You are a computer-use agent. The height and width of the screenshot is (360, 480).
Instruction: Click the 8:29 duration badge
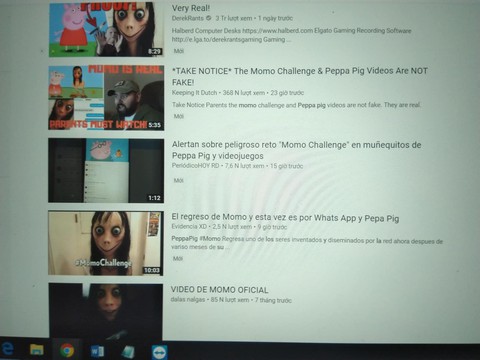pyautogui.click(x=155, y=51)
